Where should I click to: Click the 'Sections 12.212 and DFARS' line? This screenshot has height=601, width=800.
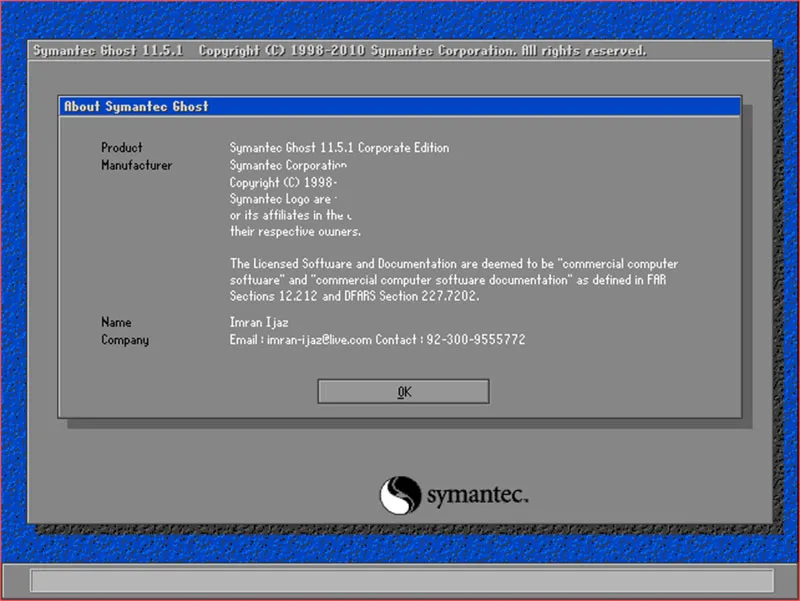coord(354,296)
